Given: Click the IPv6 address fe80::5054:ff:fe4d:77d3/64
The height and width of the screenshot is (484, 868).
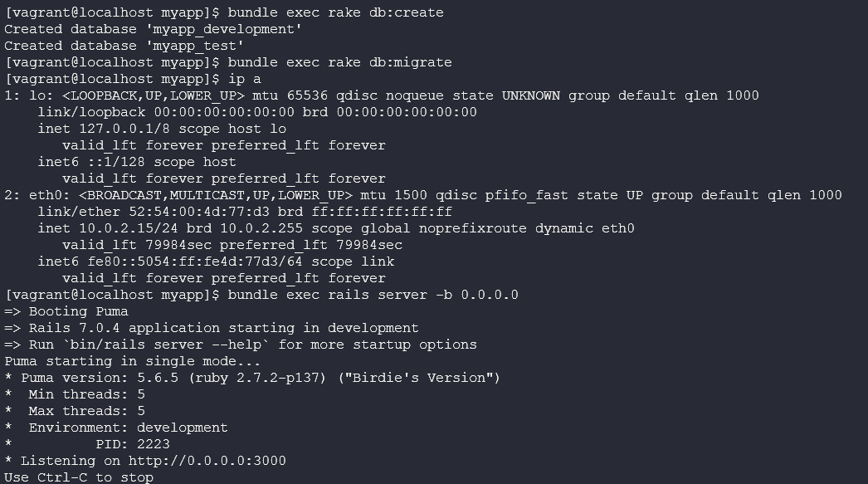Looking at the screenshot, I should [182, 262].
